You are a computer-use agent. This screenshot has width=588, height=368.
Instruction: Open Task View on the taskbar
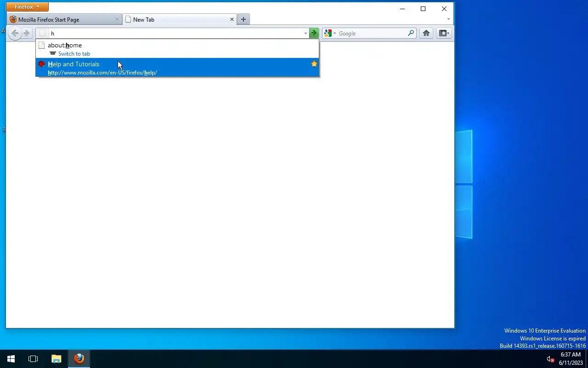33,359
